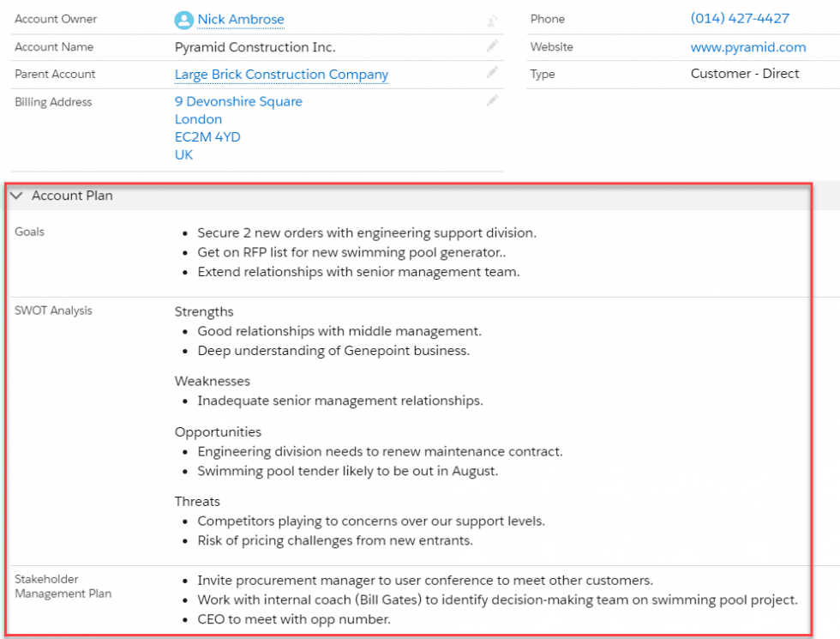Edit Billing Address via the pencil icon
This screenshot has height=639, width=840.
tap(492, 100)
